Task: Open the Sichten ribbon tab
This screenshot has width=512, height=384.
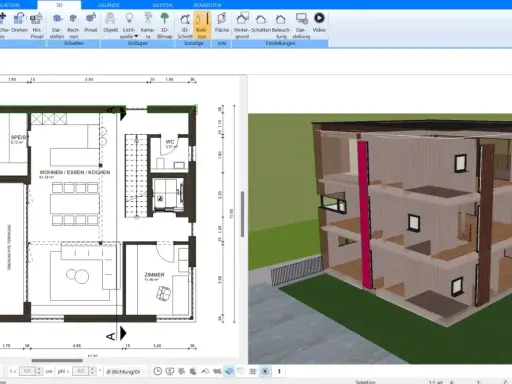Action: (x=163, y=5)
